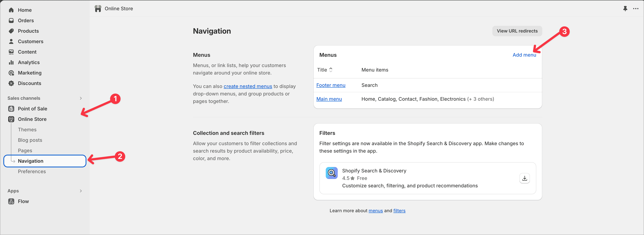
Task: Open the Orders section icon
Action: tap(12, 21)
